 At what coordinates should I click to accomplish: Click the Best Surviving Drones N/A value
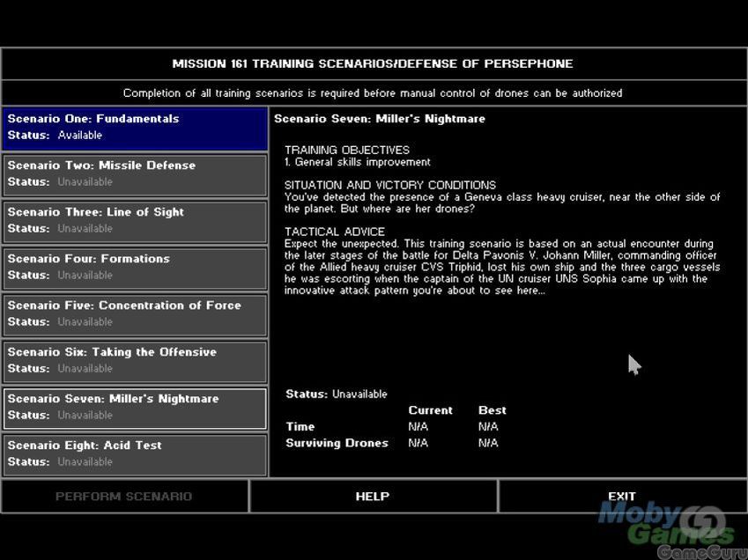[488, 443]
